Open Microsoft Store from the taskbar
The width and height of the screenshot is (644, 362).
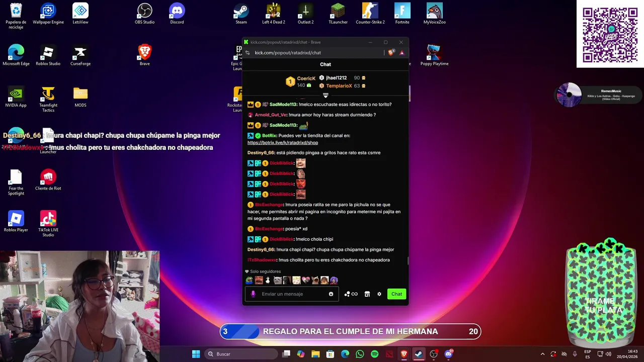[330, 354]
